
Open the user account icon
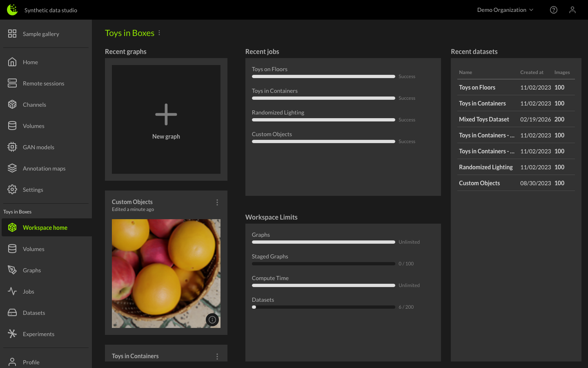[572, 10]
